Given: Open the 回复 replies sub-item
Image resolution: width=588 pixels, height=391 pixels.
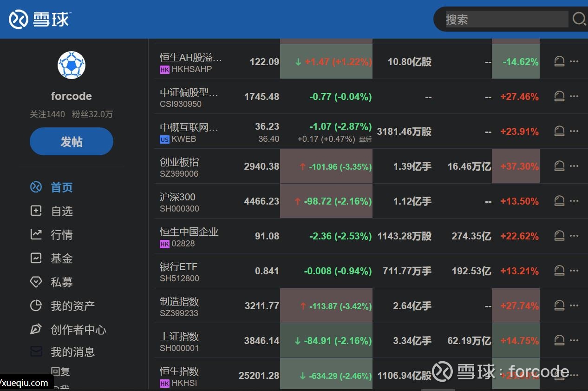Looking at the screenshot, I should 60,371.
